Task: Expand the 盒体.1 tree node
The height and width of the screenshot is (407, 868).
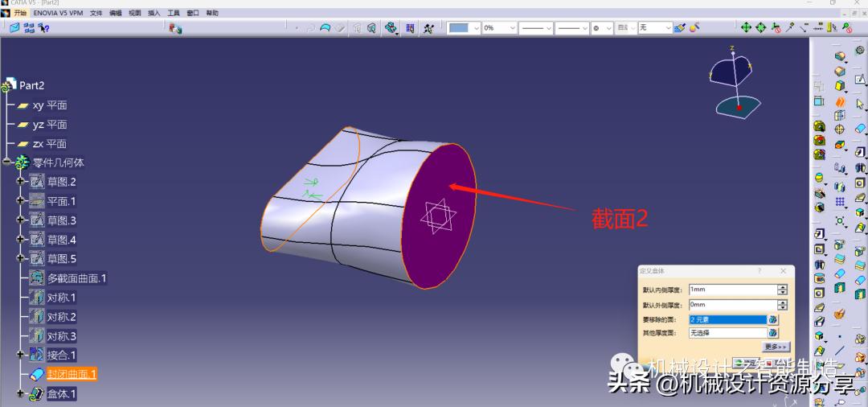Action: [21, 393]
